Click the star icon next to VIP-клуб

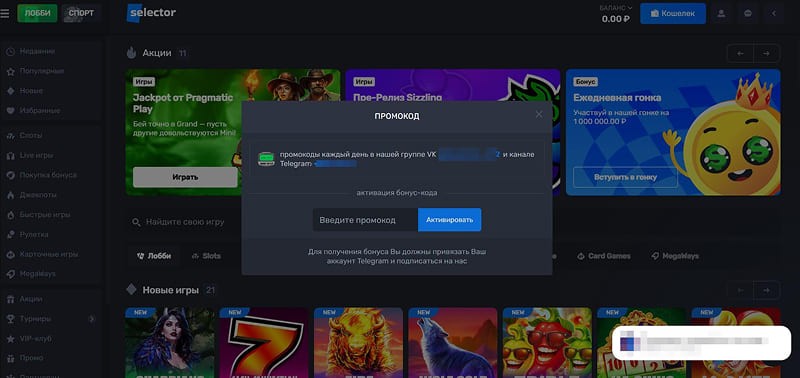coord(10,339)
